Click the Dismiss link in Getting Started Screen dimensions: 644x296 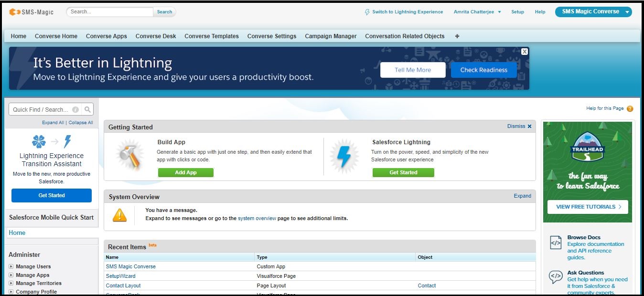pos(516,127)
